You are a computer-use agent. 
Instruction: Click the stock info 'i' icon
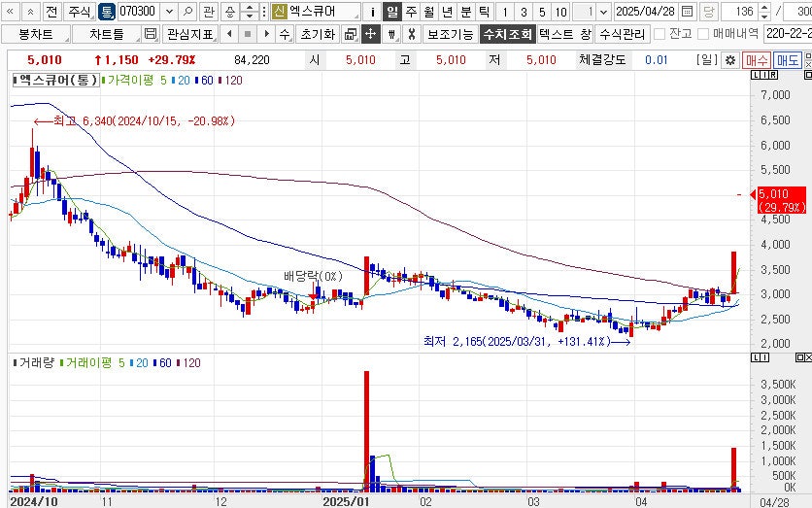click(x=373, y=12)
